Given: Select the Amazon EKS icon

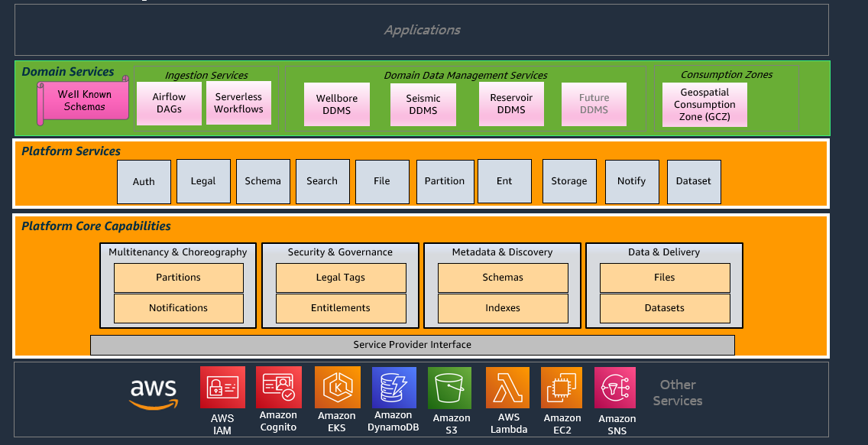Looking at the screenshot, I should pos(337,387).
